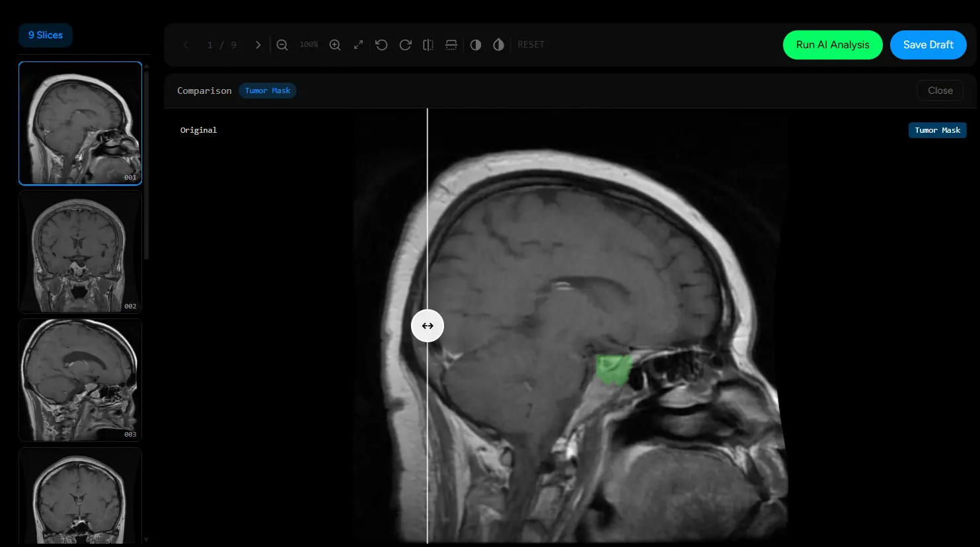Run AI Analysis on the scan

(x=833, y=45)
